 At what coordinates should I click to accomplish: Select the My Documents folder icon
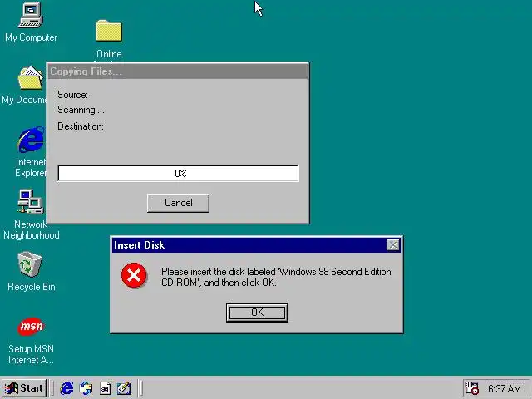coord(30,78)
